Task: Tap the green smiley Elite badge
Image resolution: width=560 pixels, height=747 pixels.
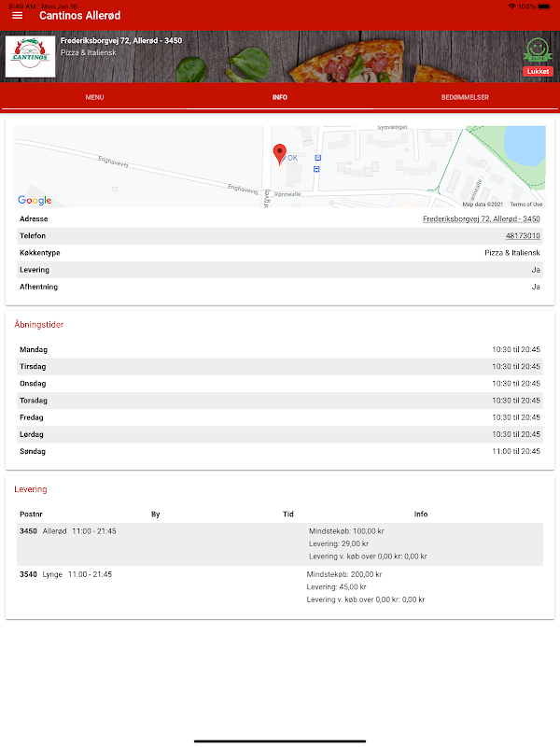Action: click(538, 50)
